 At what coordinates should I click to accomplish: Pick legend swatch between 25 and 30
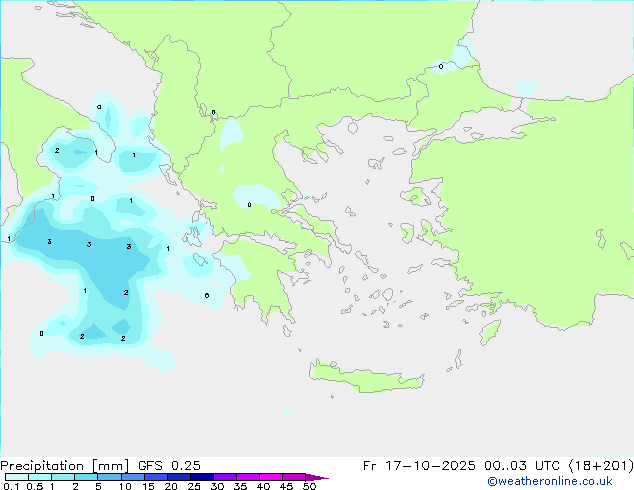click(x=201, y=477)
